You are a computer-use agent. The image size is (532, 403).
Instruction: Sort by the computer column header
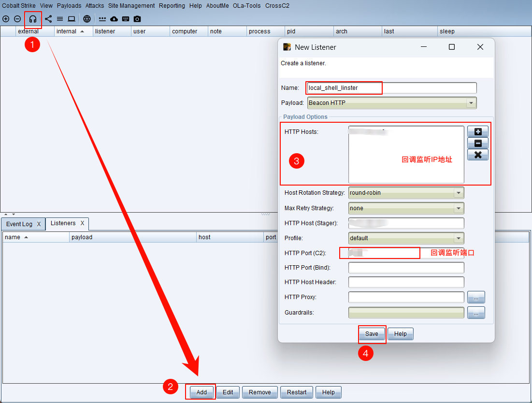(188, 31)
